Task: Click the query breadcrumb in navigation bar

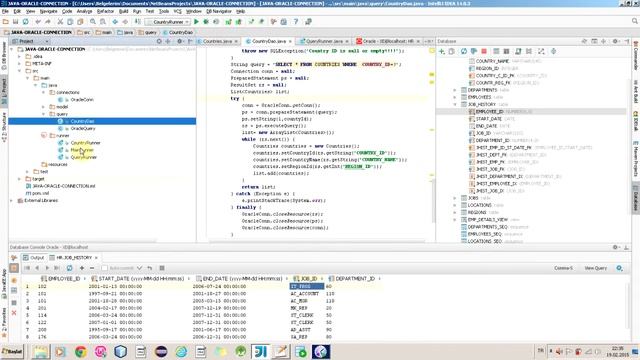Action: (x=148, y=32)
